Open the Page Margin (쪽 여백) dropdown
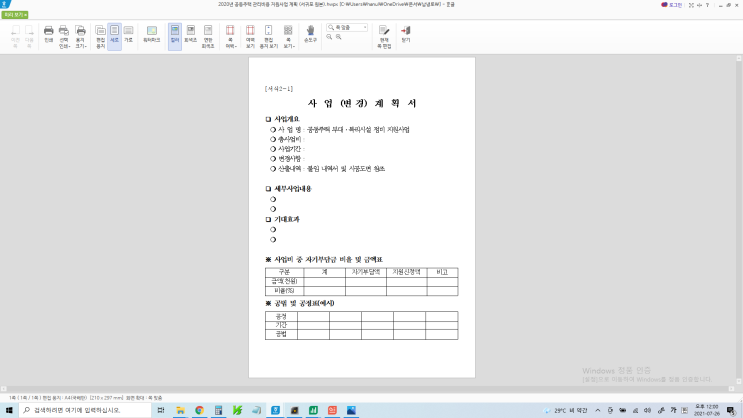This screenshot has height=418, width=743. click(230, 36)
